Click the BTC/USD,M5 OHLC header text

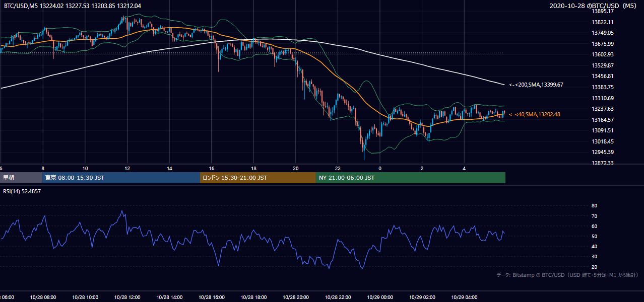pos(73,6)
